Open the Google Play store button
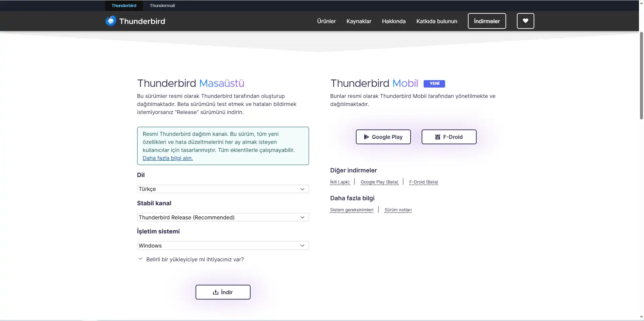644x321 pixels. pos(383,137)
